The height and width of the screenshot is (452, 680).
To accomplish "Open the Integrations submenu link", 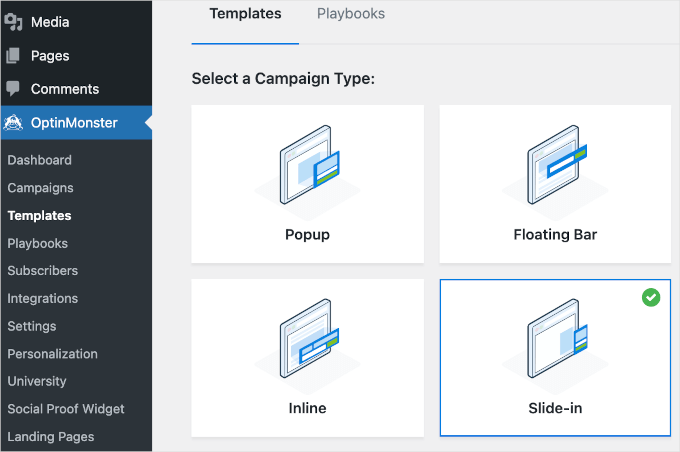I will [42, 298].
